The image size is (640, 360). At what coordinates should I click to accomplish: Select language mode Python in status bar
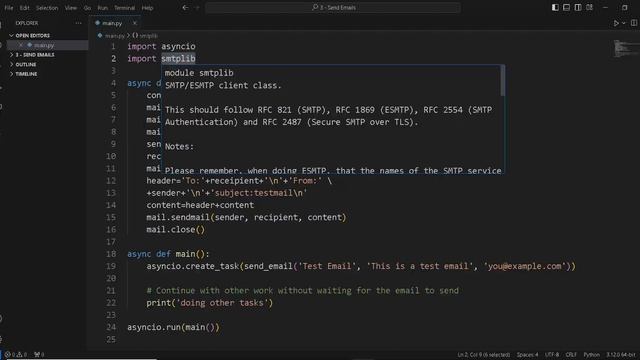[591, 355]
